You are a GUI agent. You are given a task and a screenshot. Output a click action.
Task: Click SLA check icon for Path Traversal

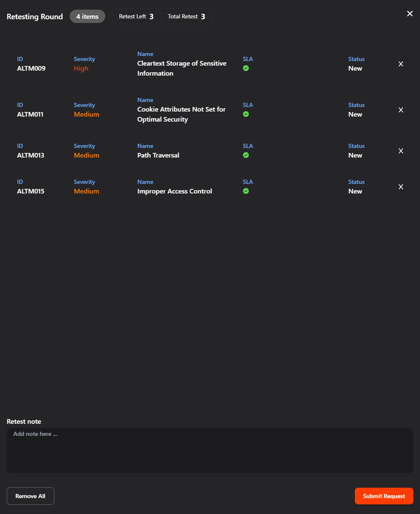(x=246, y=155)
